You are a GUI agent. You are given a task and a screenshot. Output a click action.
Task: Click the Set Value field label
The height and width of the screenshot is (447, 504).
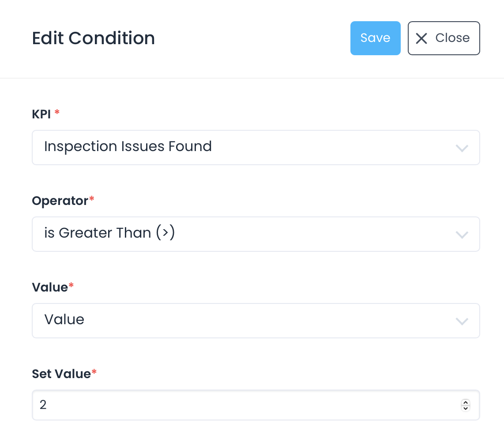click(x=61, y=374)
